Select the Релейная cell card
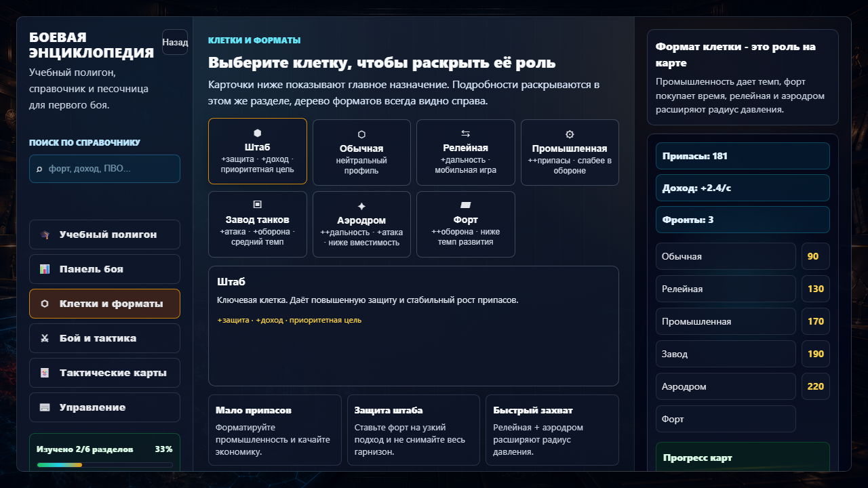This screenshot has height=488, width=868. (466, 152)
